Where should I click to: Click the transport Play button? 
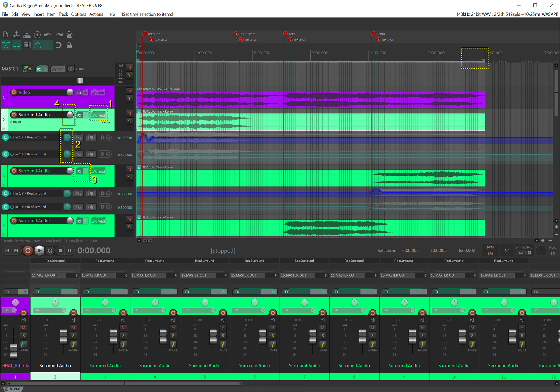pos(39,250)
